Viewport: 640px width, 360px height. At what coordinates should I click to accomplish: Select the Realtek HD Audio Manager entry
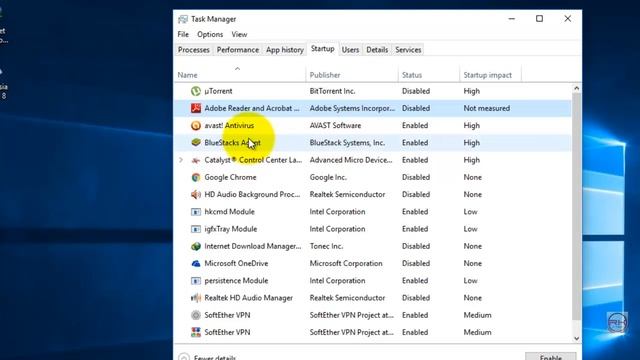249,298
